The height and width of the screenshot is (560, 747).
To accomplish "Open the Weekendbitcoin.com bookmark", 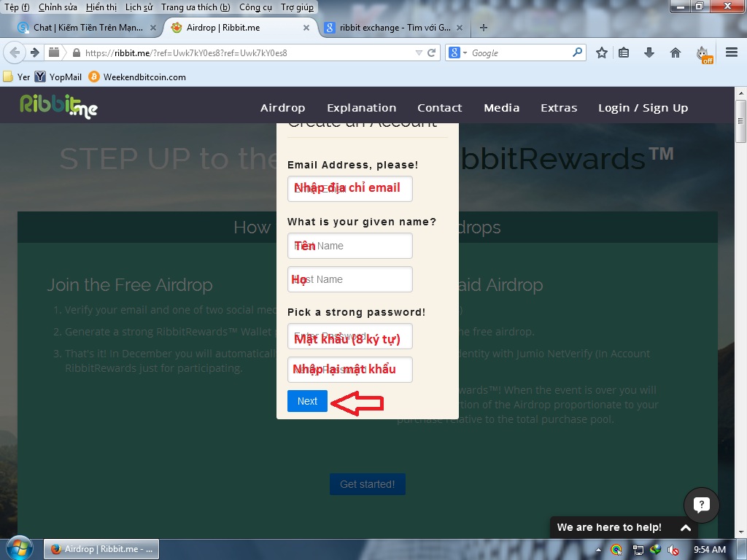I will (x=137, y=77).
